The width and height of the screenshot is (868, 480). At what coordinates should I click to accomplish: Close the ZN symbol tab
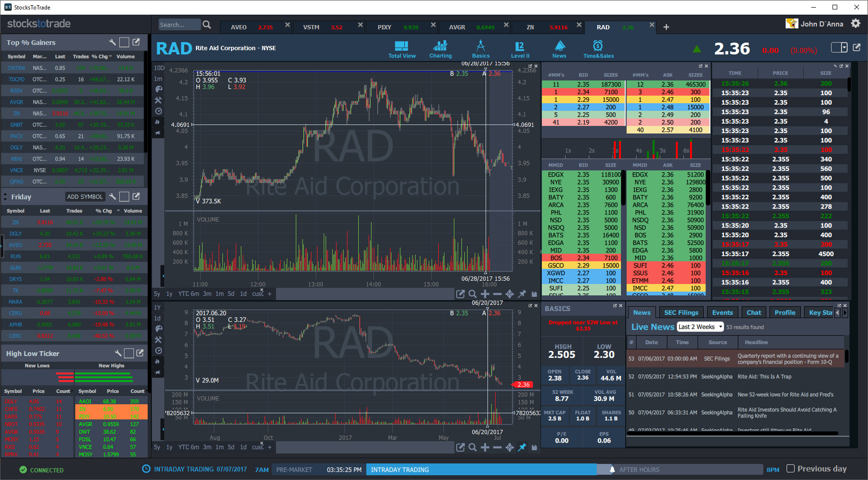(579, 25)
